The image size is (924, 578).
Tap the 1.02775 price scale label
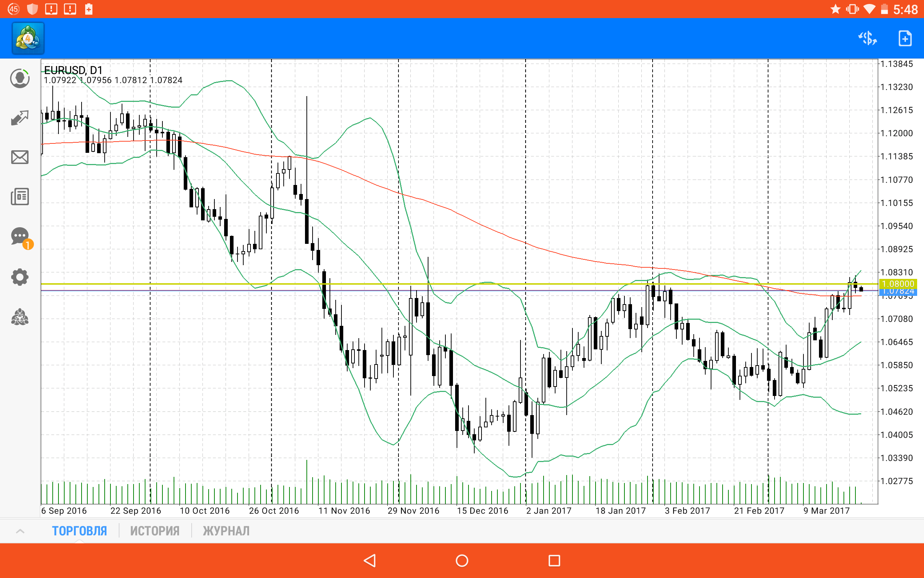[897, 481]
